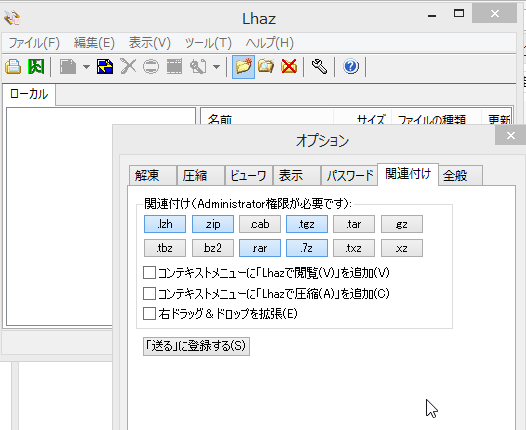Click the round gray circle toolbar icon
The height and width of the screenshot is (430, 526).
coord(151,66)
